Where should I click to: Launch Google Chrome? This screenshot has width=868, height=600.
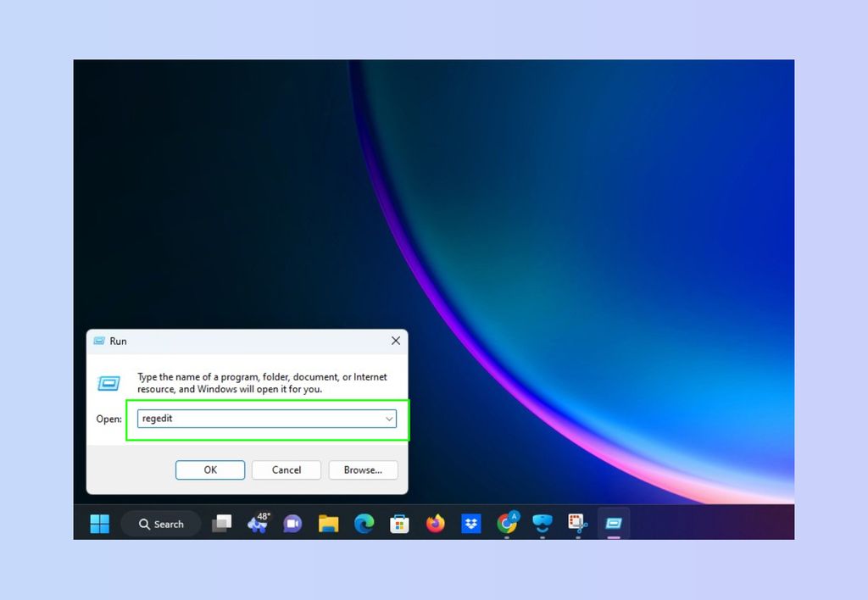507,523
